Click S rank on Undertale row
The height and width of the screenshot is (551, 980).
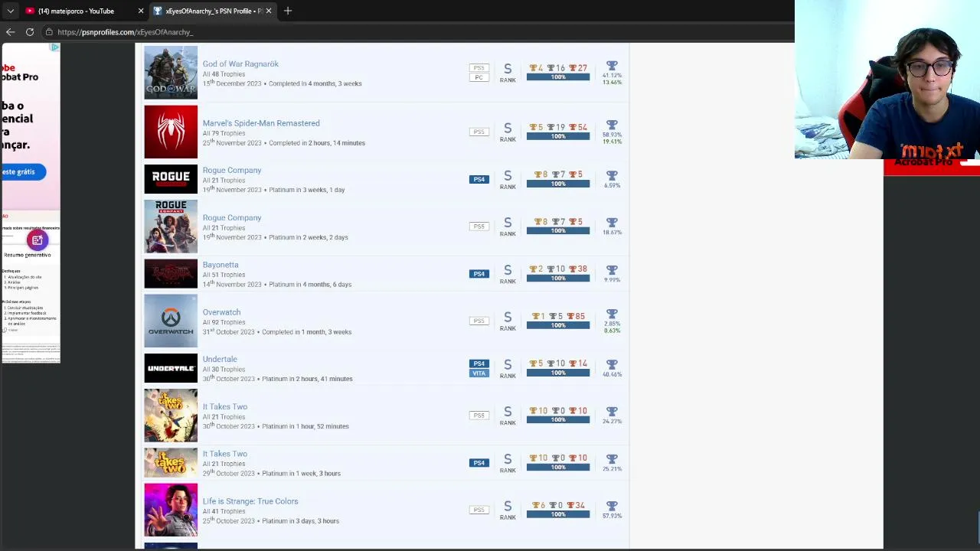point(508,368)
